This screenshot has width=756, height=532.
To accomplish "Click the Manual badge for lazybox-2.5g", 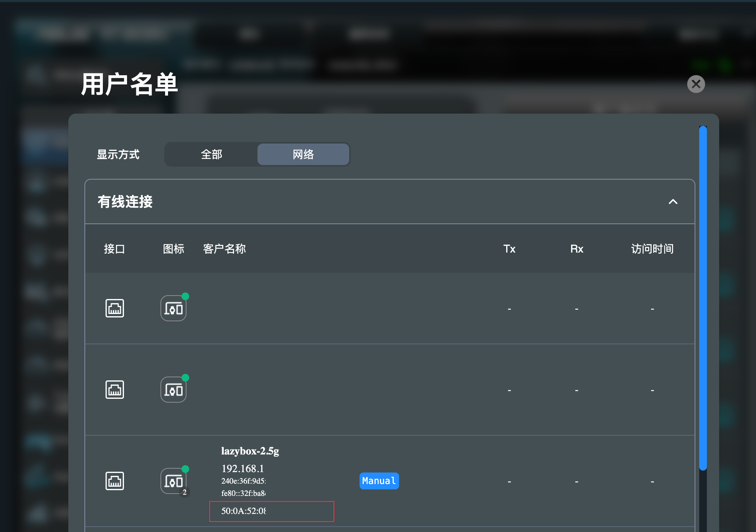I will tap(379, 481).
